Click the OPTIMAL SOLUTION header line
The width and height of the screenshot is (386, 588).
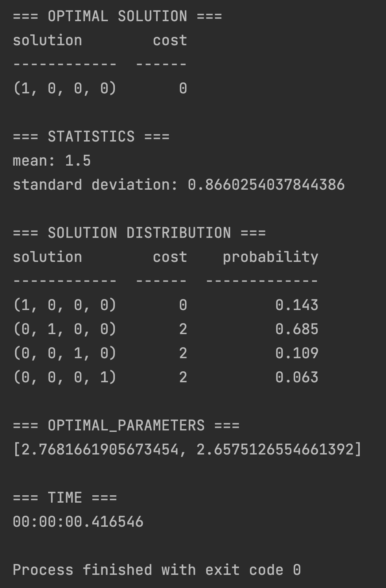tap(117, 16)
